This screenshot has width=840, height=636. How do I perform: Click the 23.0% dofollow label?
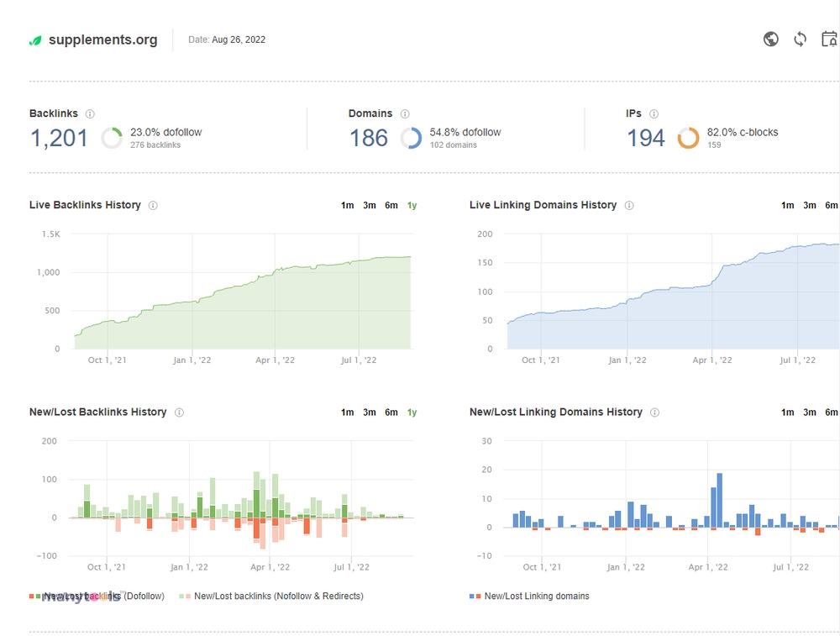[166, 133]
